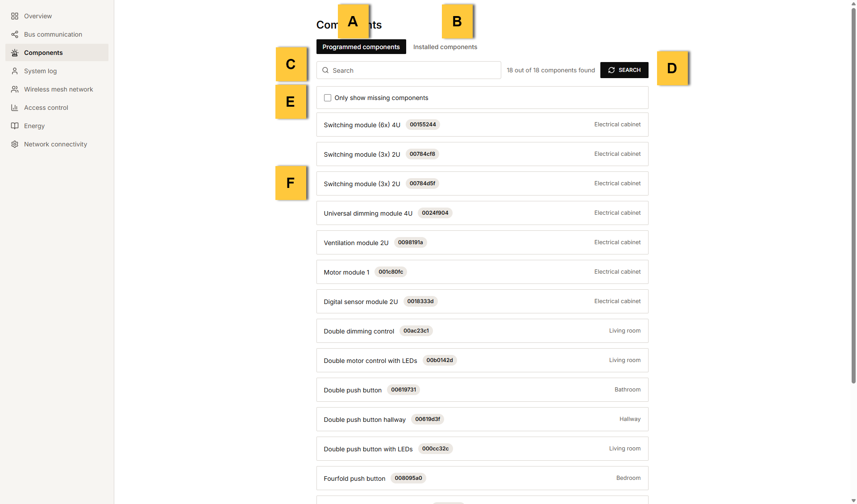Click the Hallway location label

coord(630,419)
